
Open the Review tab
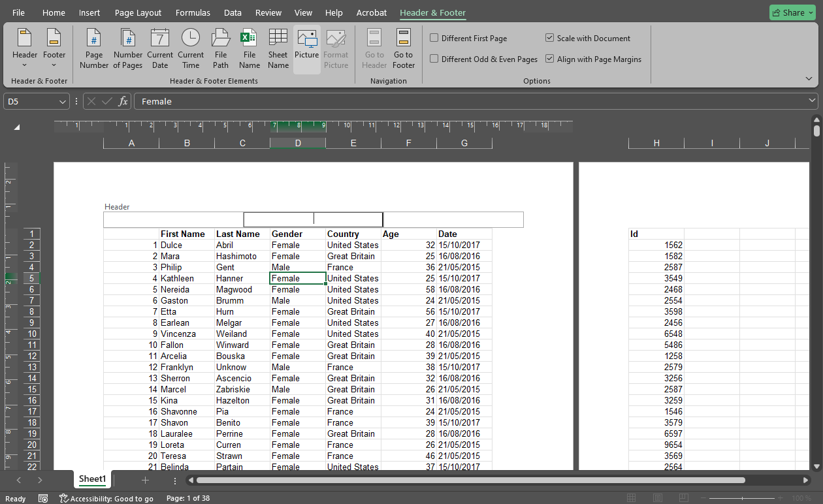pos(268,12)
